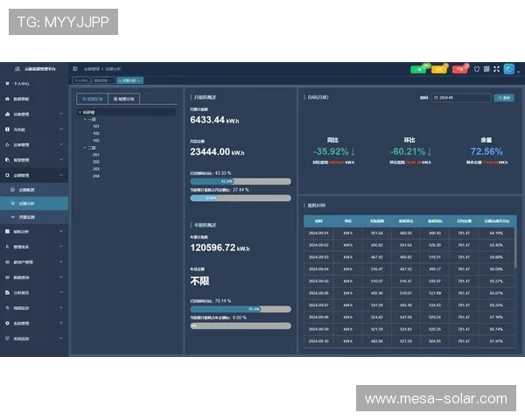Open the QR code icon in header
The image size is (525, 420).
[x=486, y=68]
